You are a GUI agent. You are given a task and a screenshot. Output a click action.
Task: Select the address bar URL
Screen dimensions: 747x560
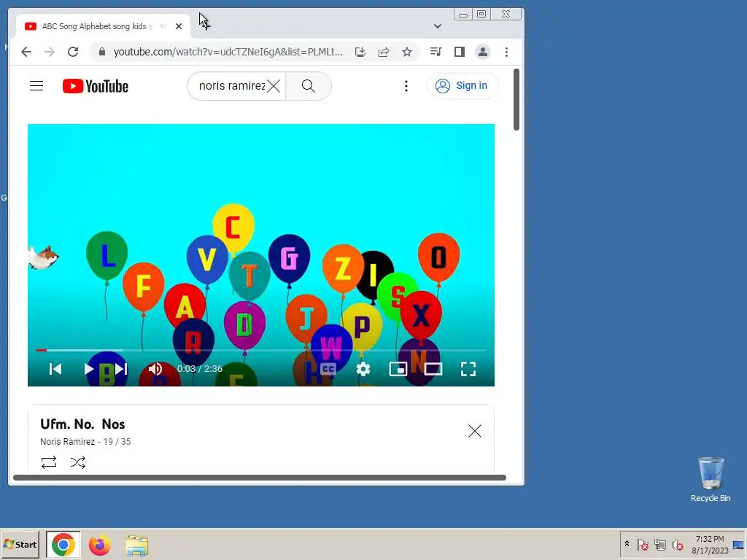click(x=228, y=52)
